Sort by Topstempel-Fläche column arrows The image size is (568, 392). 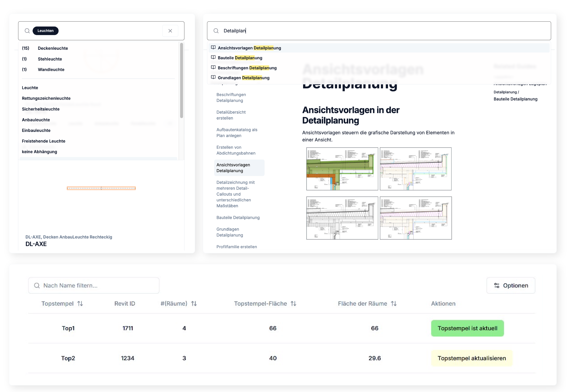(294, 304)
